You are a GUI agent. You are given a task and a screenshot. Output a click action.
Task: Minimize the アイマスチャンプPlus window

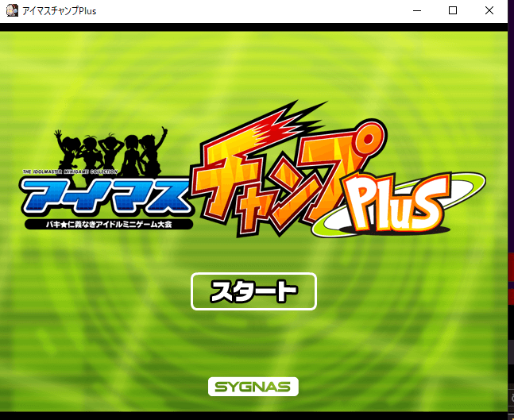tap(416, 10)
